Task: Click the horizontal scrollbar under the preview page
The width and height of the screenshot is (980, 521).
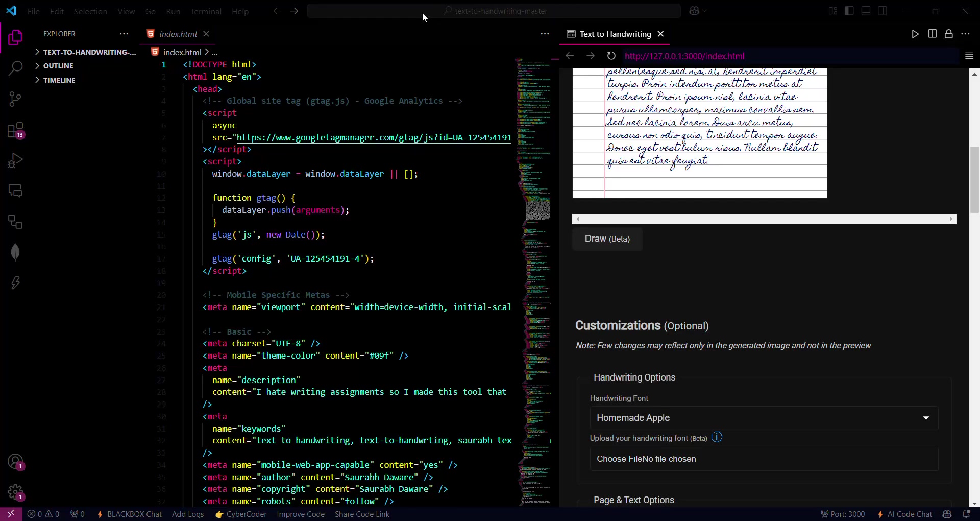Action: [764, 219]
